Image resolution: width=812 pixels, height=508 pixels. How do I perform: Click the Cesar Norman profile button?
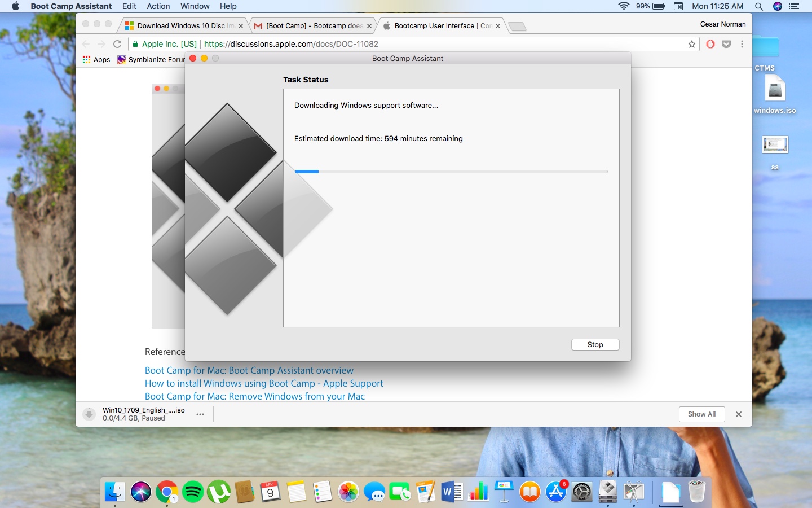tap(723, 24)
